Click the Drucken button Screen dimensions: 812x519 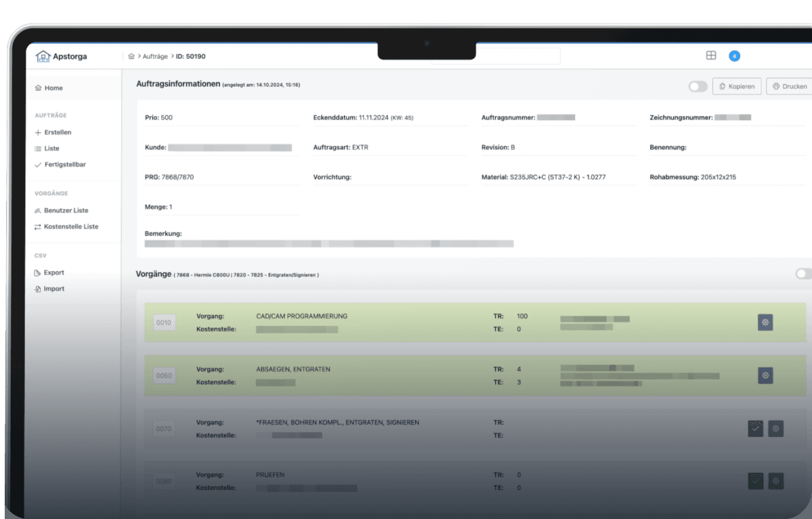pyautogui.click(x=790, y=87)
